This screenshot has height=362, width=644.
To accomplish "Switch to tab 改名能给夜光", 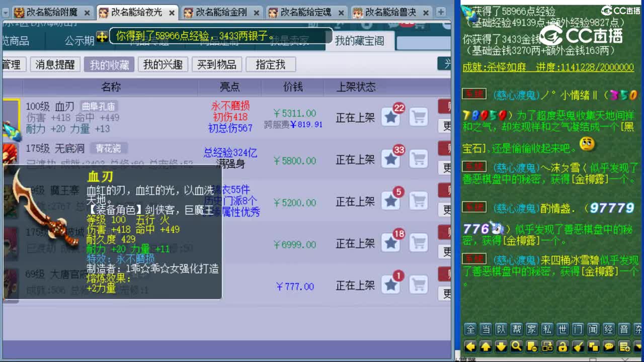I will 136,12.
